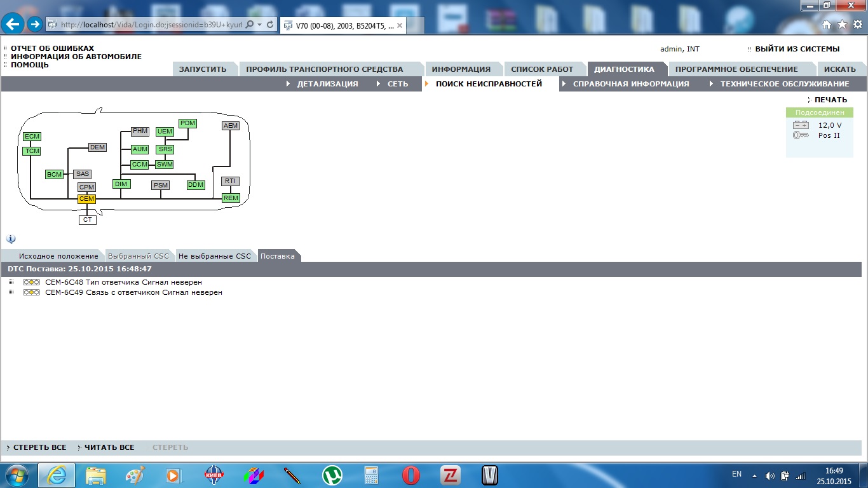Open the address bar search dropdown arrow
This screenshot has width=868, height=488.
point(259,24)
